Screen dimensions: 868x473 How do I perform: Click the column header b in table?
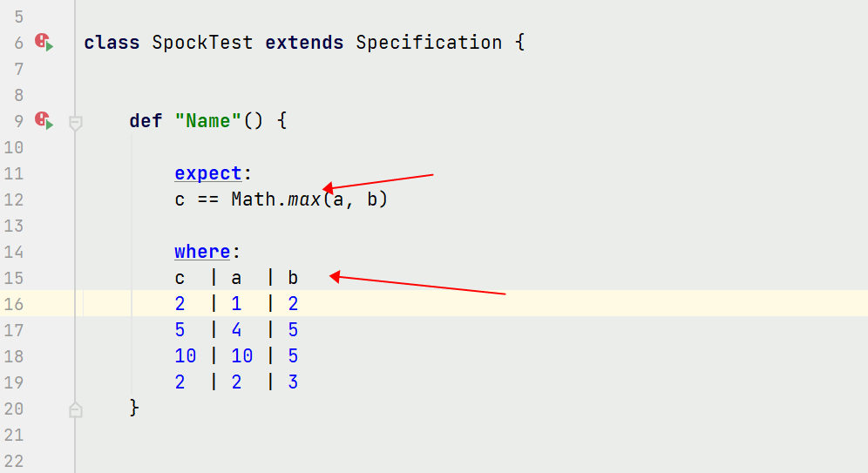[293, 278]
